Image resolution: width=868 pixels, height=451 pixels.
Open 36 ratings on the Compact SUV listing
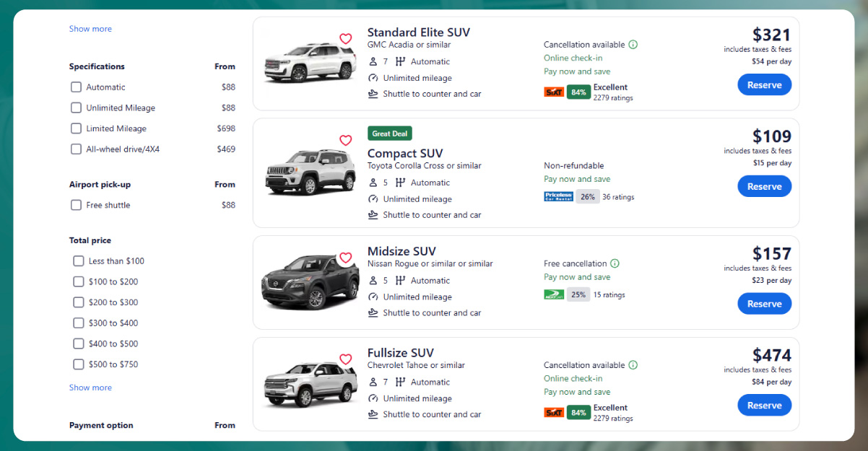(619, 196)
